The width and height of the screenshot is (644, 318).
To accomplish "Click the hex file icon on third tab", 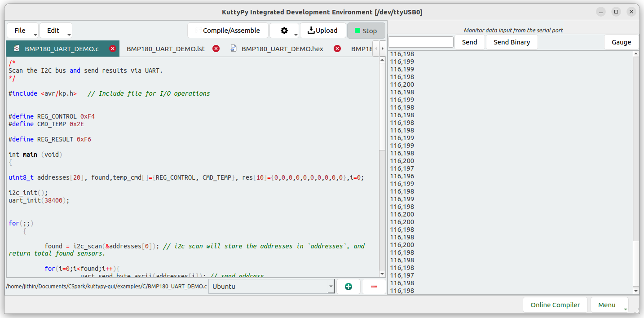I will click(x=234, y=48).
